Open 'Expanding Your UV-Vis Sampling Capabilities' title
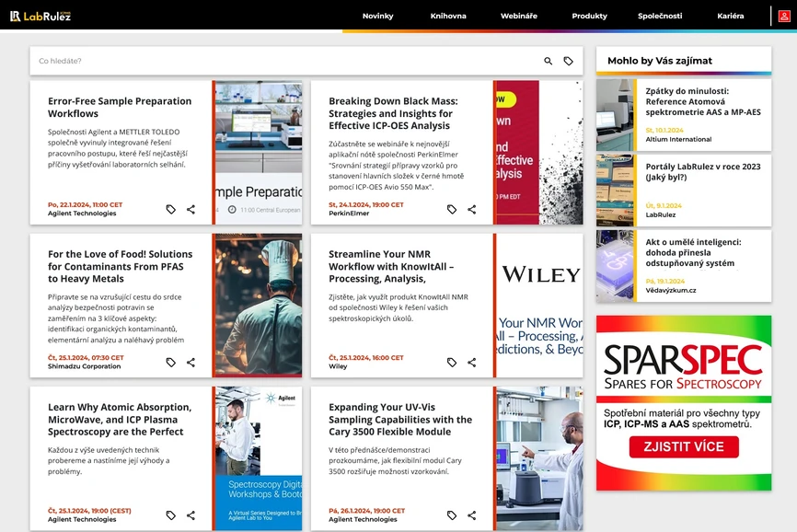797x532 pixels. point(400,419)
